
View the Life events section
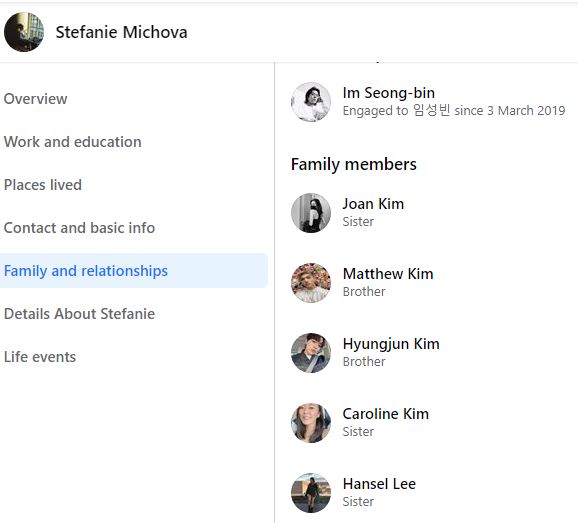pos(40,357)
